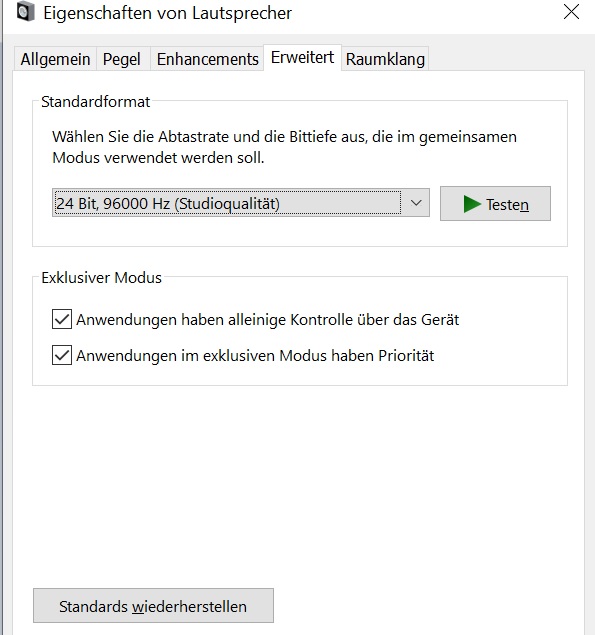
Task: Open the Standardformat sample rate dropdown
Action: (x=241, y=202)
